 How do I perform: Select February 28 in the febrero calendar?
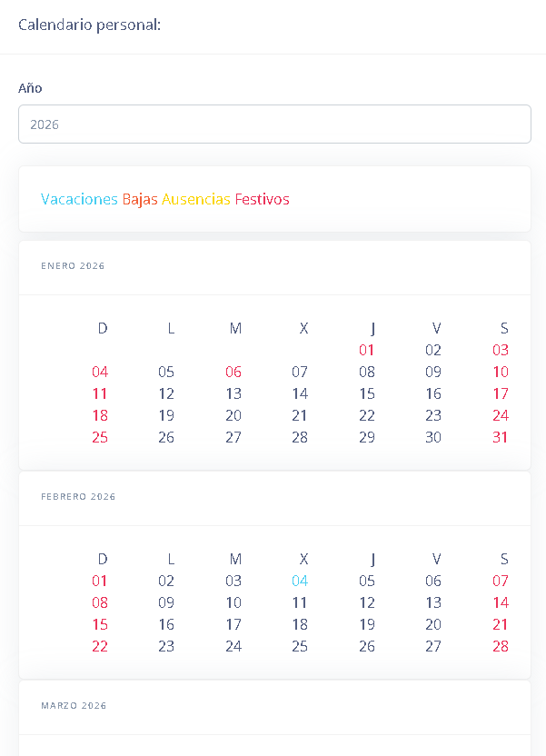500,646
